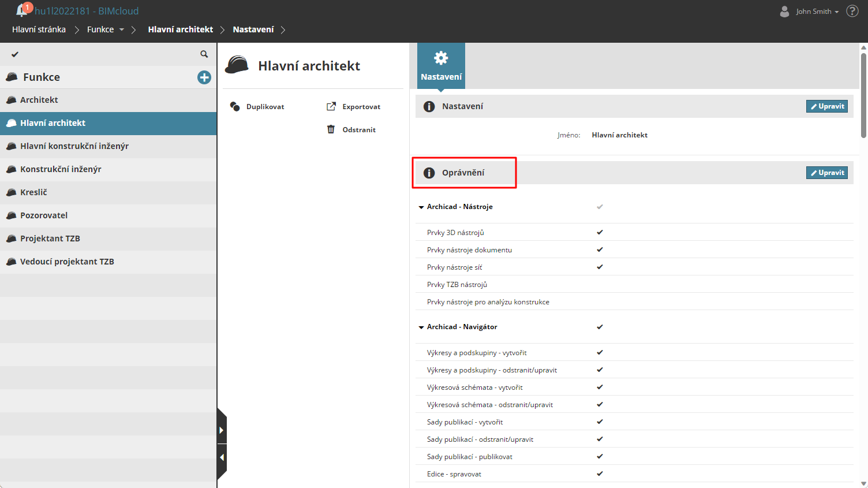Viewport: 868px width, 488px height.
Task: Click chevron after Nastavení breadcrumb
Action: (283, 29)
